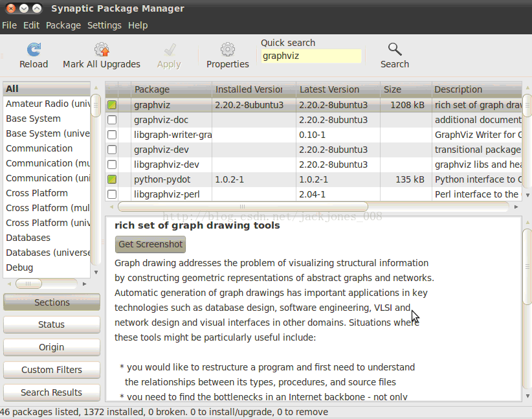Screen dimensions: 532x419
Task: Mark the libgraph-writer-gra package checkbox
Action: click(x=112, y=135)
